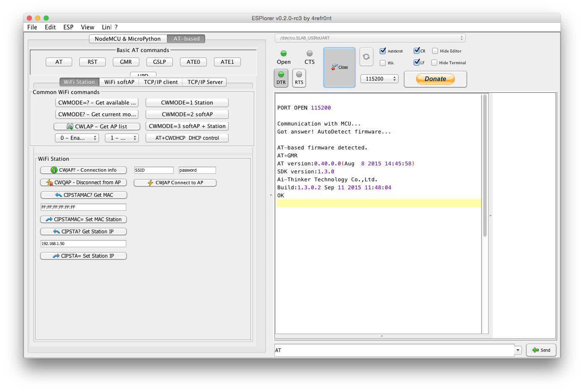Open the ESP menu
This screenshot has width=584, height=392.
click(x=68, y=27)
